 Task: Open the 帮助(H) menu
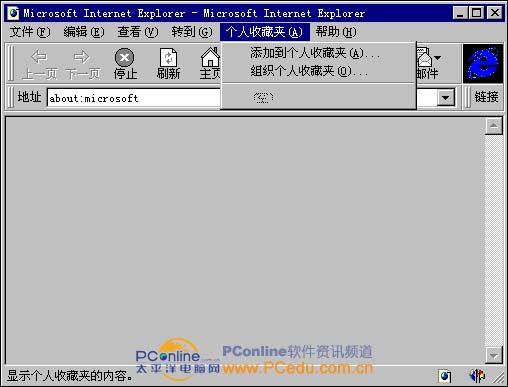click(336, 32)
